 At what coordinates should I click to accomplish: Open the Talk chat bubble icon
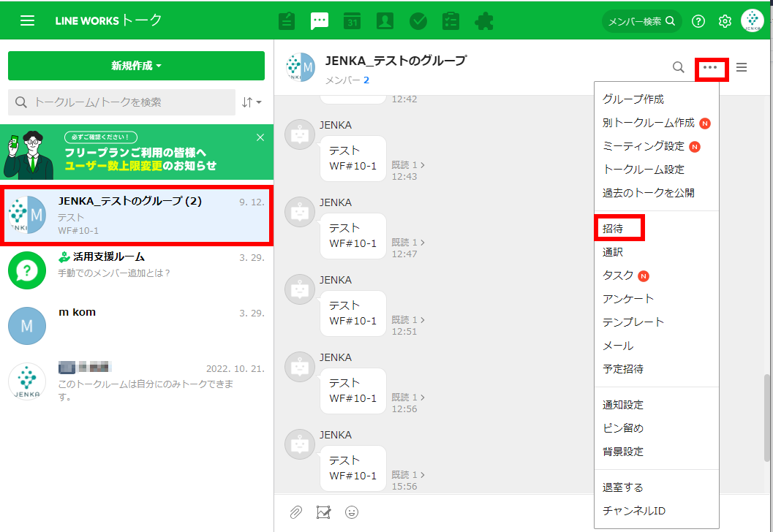(320, 21)
